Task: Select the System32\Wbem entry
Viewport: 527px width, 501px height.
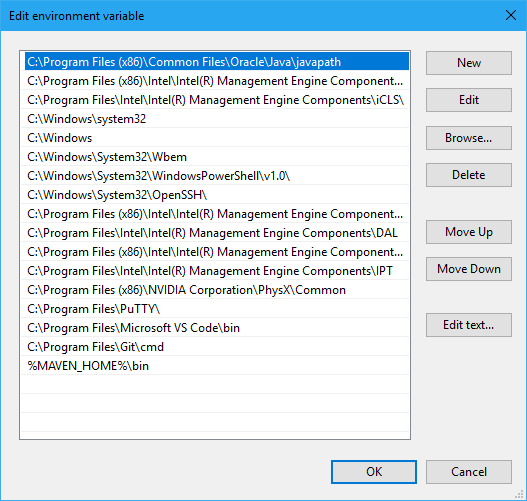Action: pos(215,157)
